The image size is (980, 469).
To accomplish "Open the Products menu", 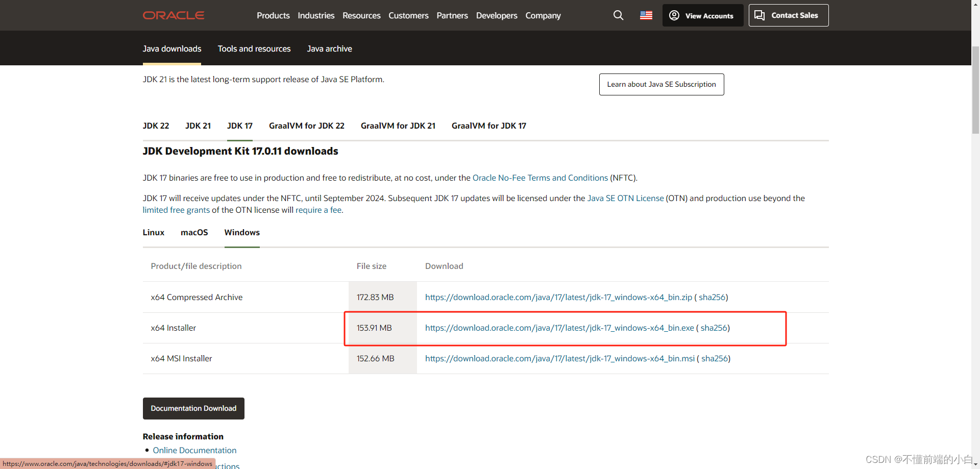I will pos(273,15).
